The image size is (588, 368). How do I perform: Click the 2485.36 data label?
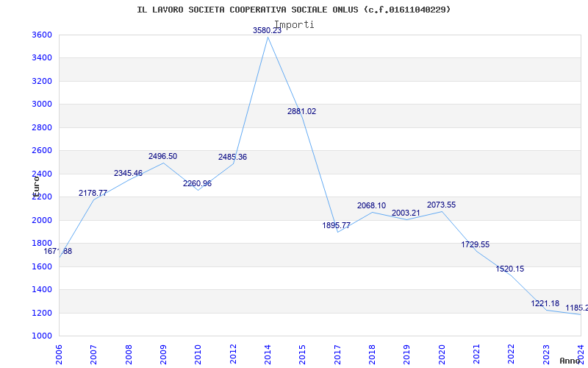[x=232, y=157]
